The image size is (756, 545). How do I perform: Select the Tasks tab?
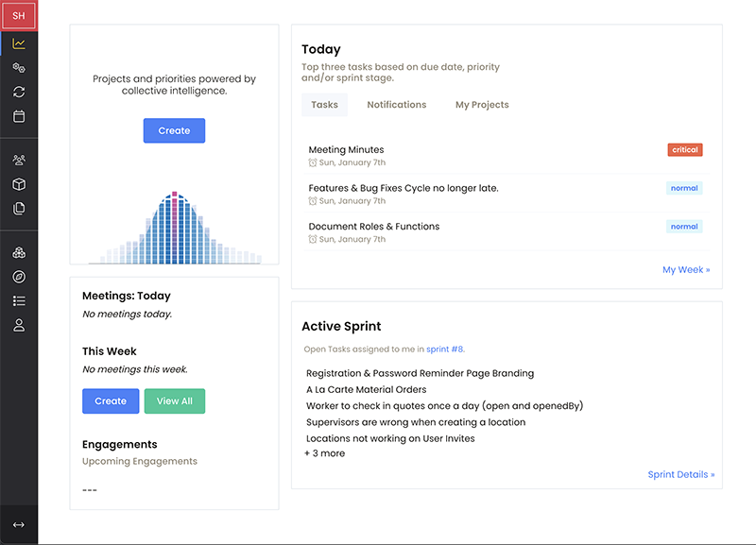coord(324,105)
